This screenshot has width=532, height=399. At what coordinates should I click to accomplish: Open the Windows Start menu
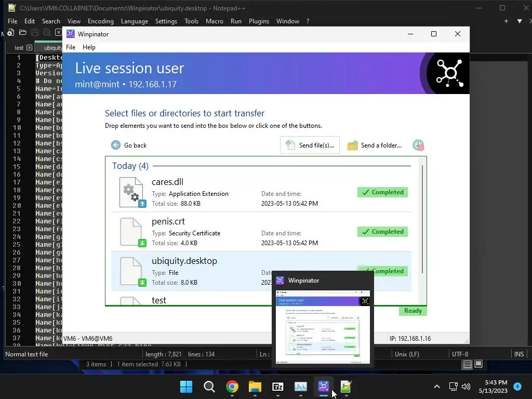pos(186,387)
